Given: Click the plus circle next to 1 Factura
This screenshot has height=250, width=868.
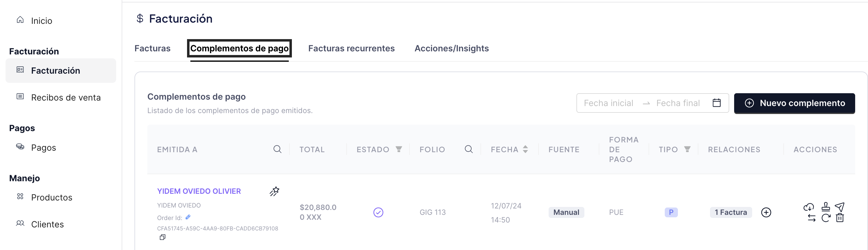Looking at the screenshot, I should [x=766, y=212].
